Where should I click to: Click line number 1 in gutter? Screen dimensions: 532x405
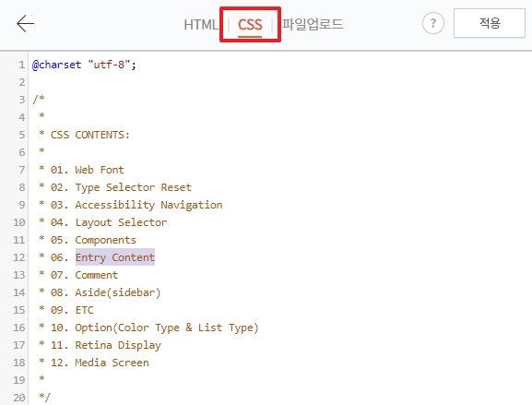click(x=22, y=65)
